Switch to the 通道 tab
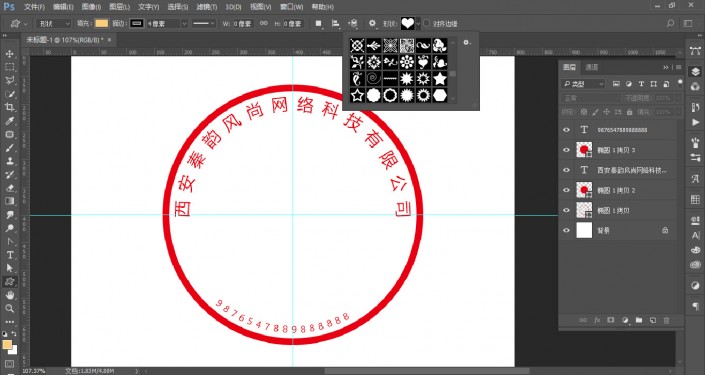 point(591,67)
